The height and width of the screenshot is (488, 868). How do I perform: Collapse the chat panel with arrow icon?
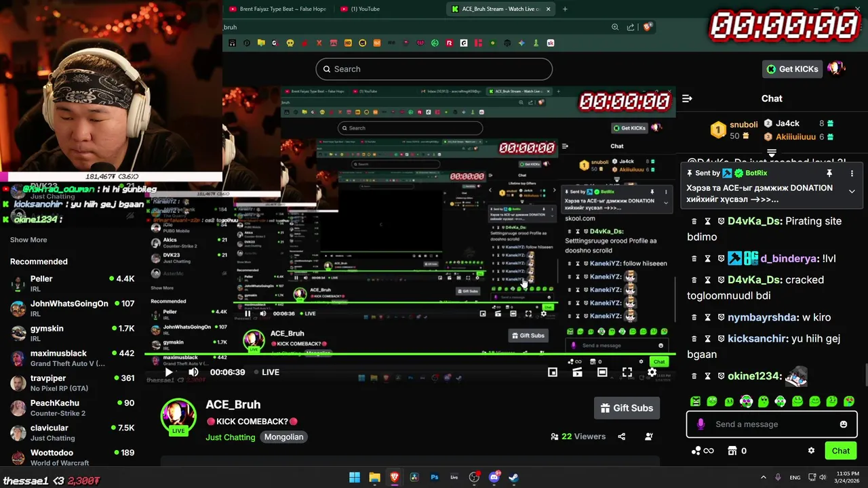pyautogui.click(x=687, y=98)
